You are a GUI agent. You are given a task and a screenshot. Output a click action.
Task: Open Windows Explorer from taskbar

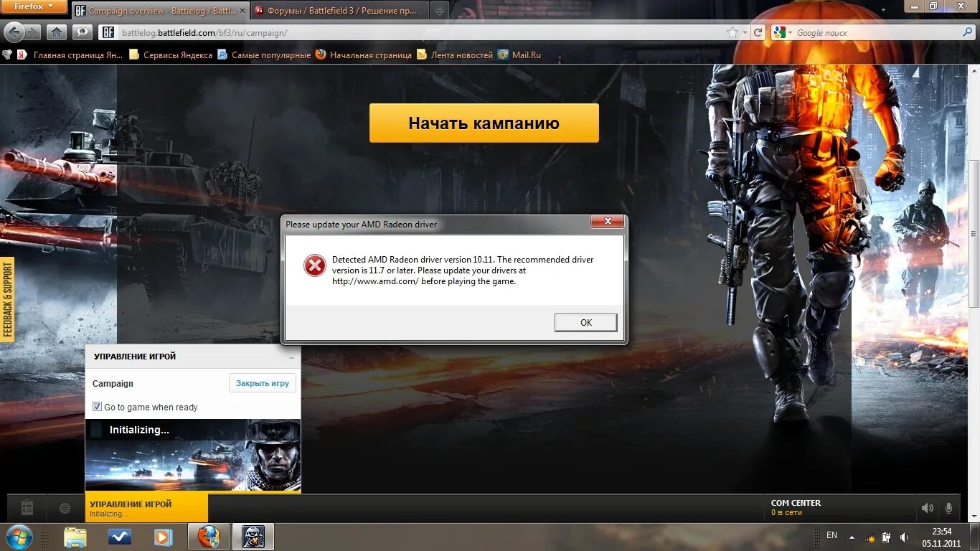(75, 537)
